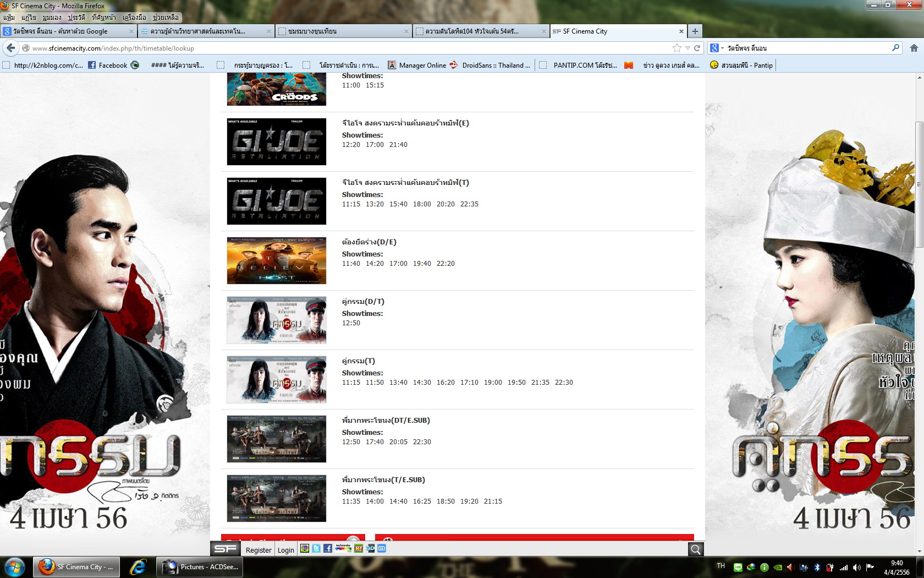Open the Windows Start button

tap(15, 567)
